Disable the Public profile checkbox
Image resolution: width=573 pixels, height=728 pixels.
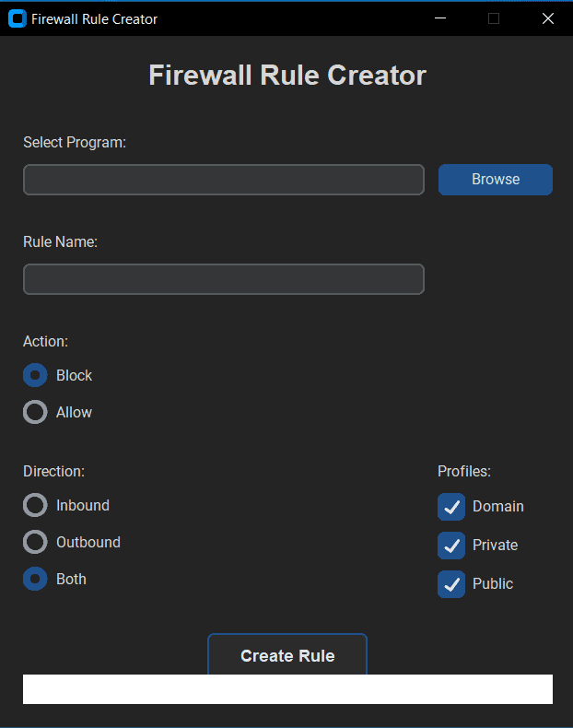coord(451,583)
